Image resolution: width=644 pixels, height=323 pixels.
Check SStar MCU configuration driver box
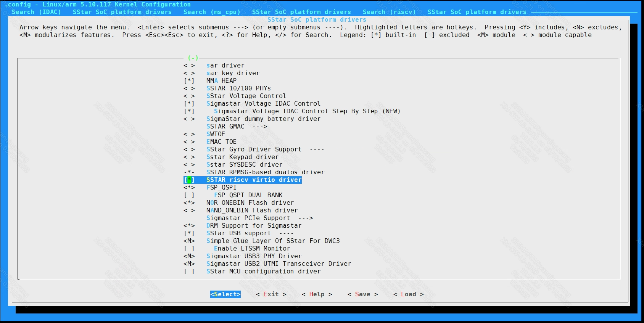(189, 272)
